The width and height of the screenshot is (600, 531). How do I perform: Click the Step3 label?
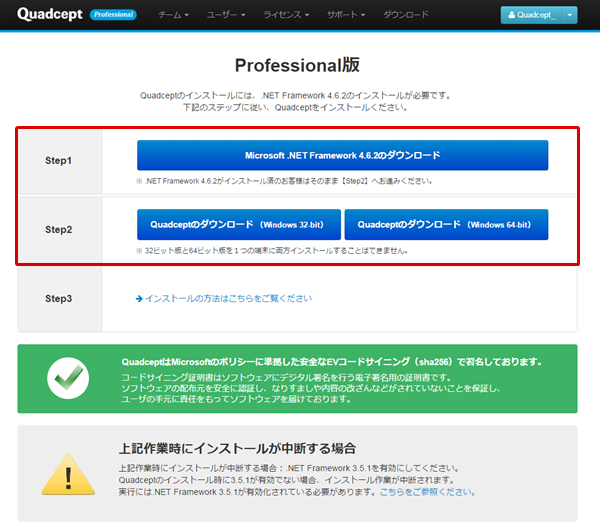[x=59, y=298]
